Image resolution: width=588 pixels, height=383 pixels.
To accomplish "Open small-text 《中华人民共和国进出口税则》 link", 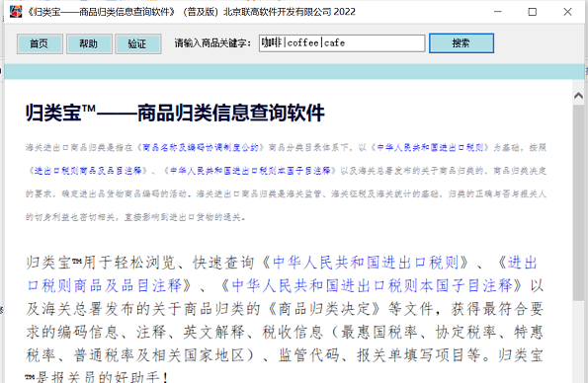I will [x=430, y=148].
